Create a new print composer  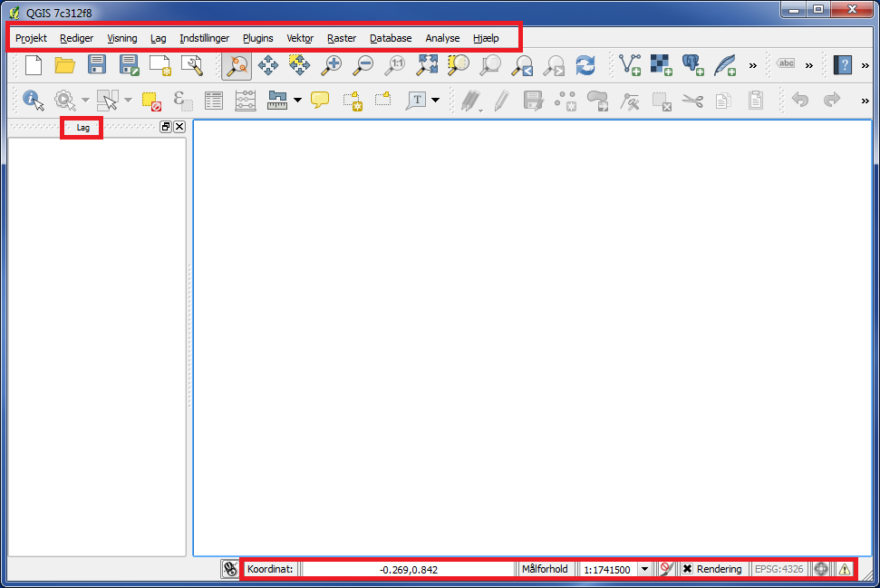pos(160,65)
